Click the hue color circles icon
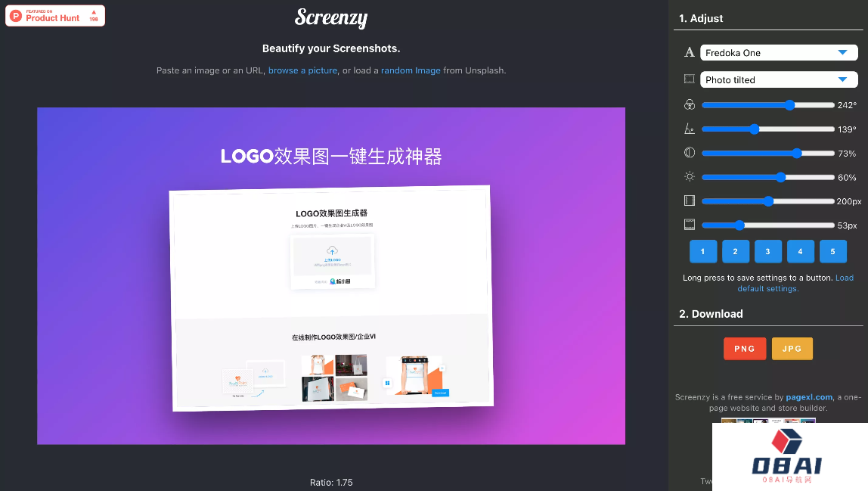868x491 pixels. click(x=689, y=104)
